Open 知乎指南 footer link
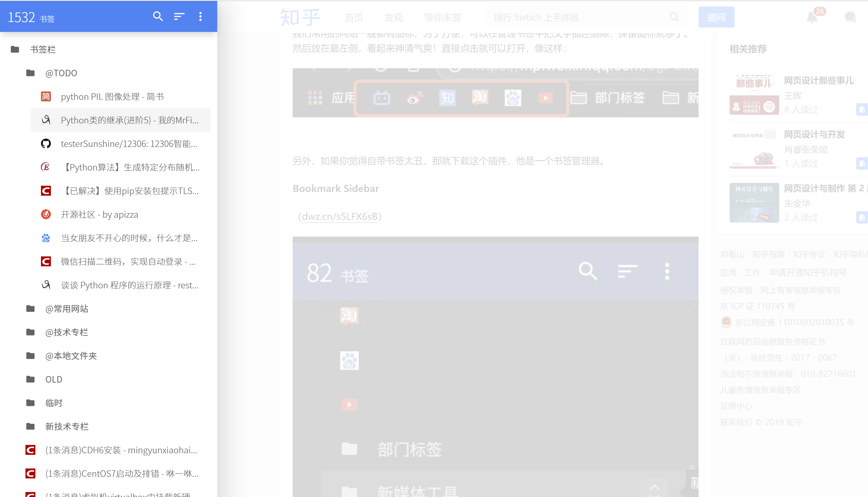 tap(768, 254)
